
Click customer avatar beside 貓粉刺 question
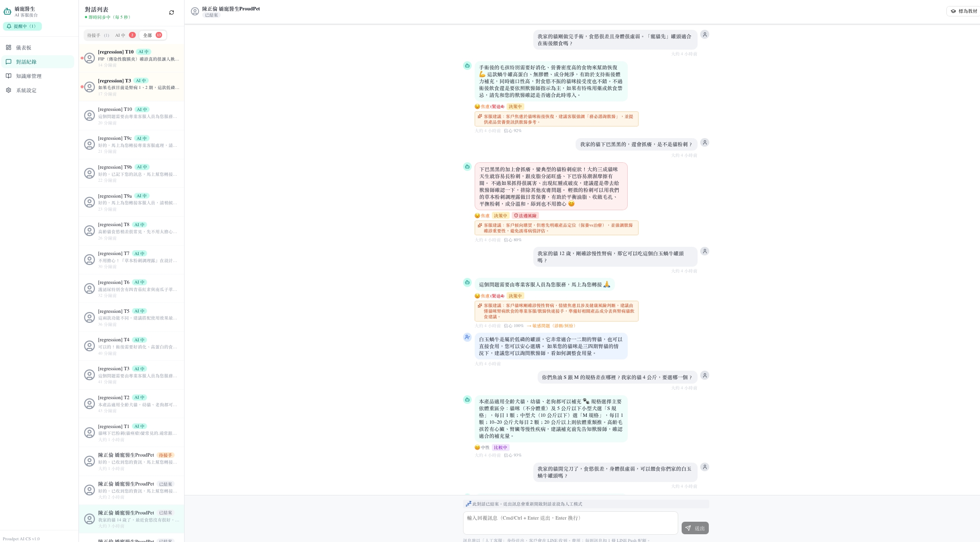(705, 142)
